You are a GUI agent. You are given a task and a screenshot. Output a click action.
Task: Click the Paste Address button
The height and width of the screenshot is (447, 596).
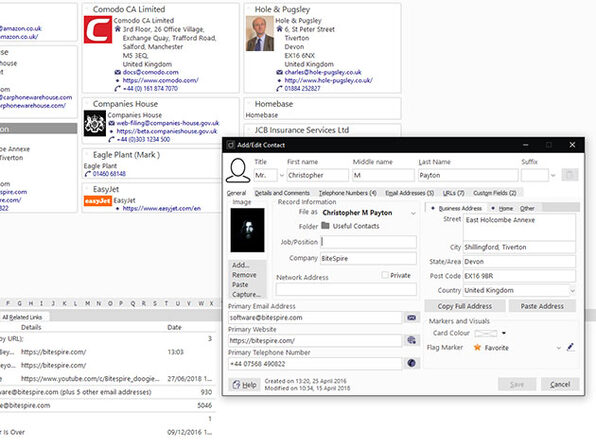[542, 306]
